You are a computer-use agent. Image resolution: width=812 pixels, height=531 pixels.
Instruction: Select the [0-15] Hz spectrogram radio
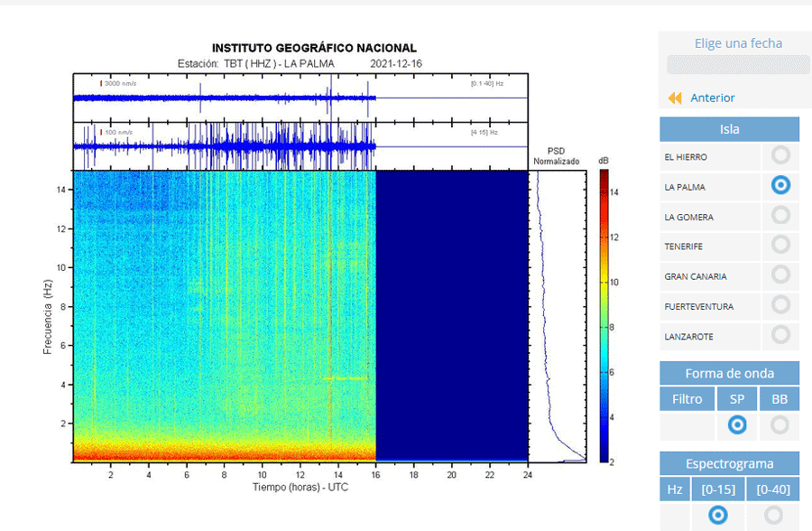click(718, 515)
